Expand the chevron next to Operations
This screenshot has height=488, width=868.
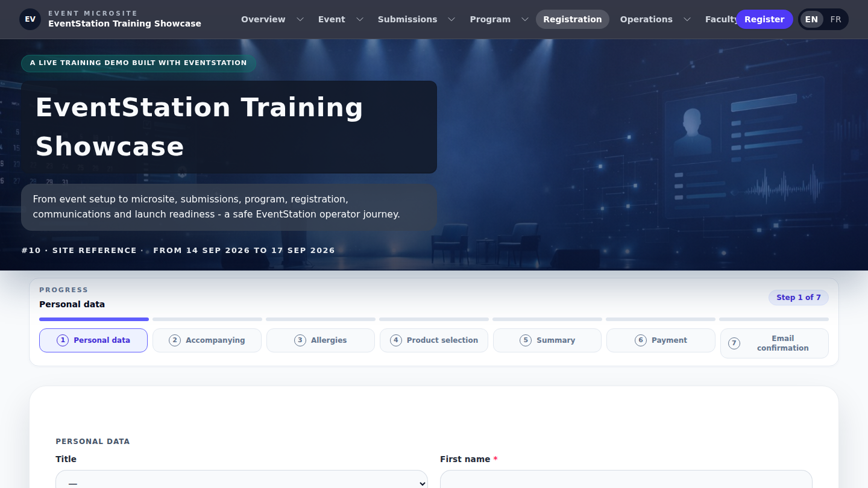(x=687, y=19)
